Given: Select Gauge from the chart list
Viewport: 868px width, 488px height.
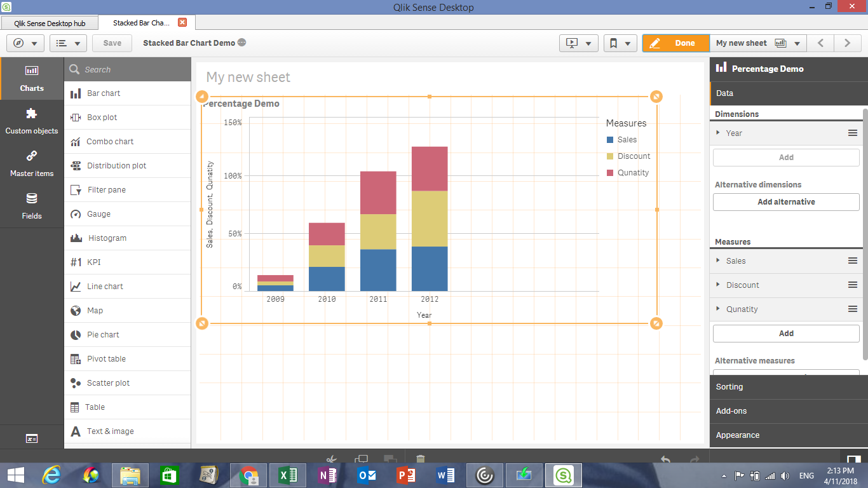Looking at the screenshot, I should (x=127, y=214).
